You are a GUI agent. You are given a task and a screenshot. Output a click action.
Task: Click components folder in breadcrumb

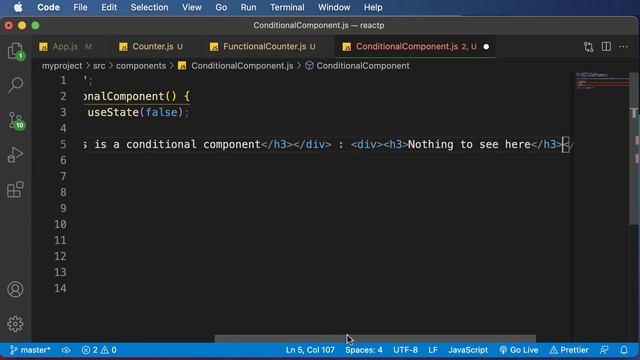(141, 66)
